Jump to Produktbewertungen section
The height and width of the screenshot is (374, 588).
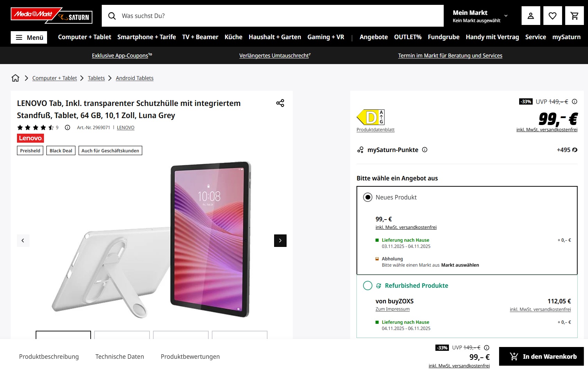pyautogui.click(x=190, y=357)
